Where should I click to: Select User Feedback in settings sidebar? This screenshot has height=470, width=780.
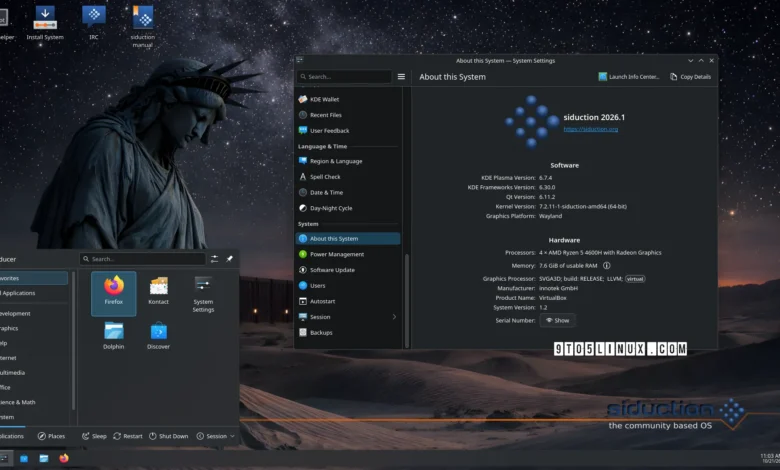[x=348, y=131]
